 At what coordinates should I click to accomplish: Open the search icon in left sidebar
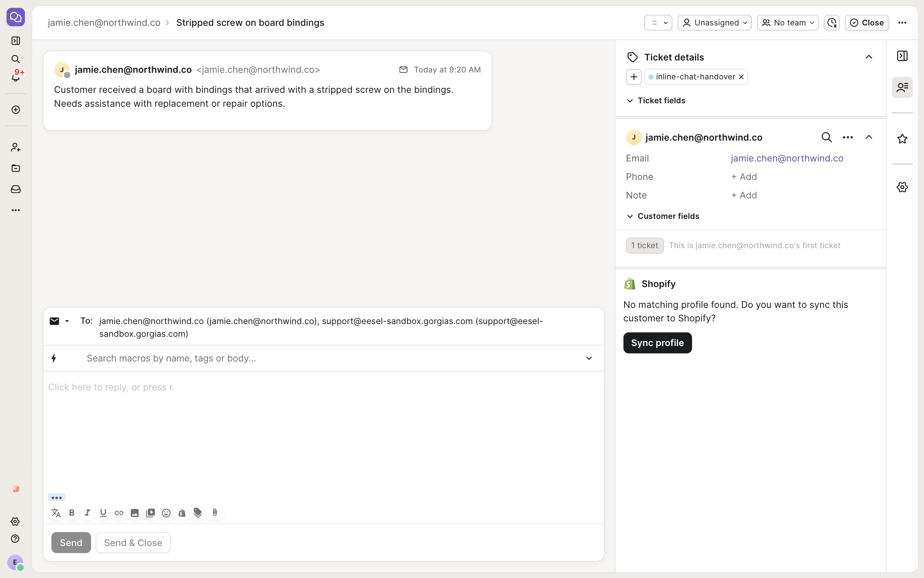[15, 59]
